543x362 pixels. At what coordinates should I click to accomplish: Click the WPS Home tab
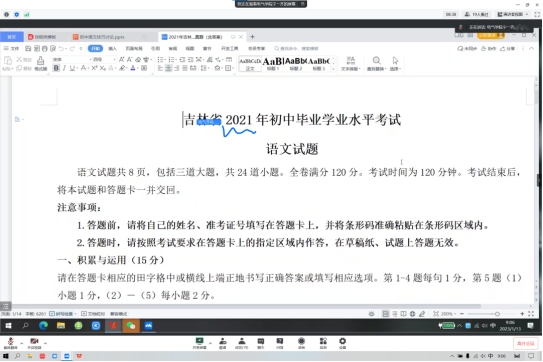[x=12, y=37]
